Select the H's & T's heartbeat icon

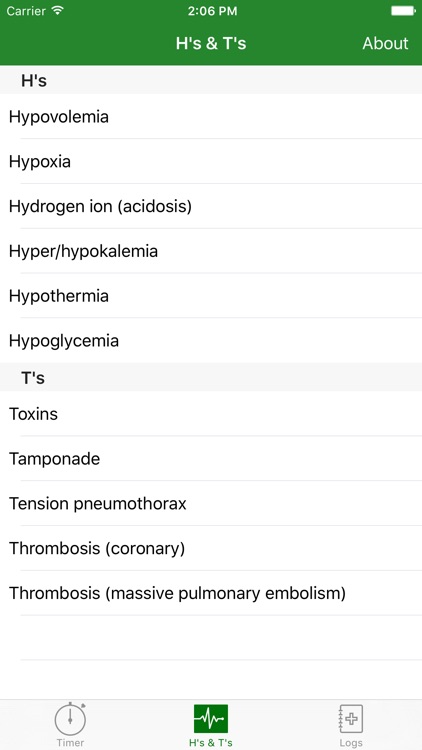point(211,718)
